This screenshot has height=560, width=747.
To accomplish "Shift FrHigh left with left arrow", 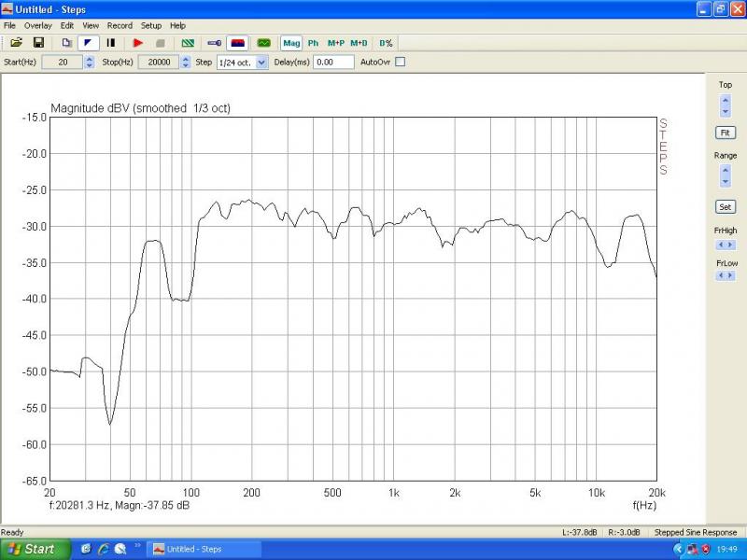I will [x=720, y=245].
